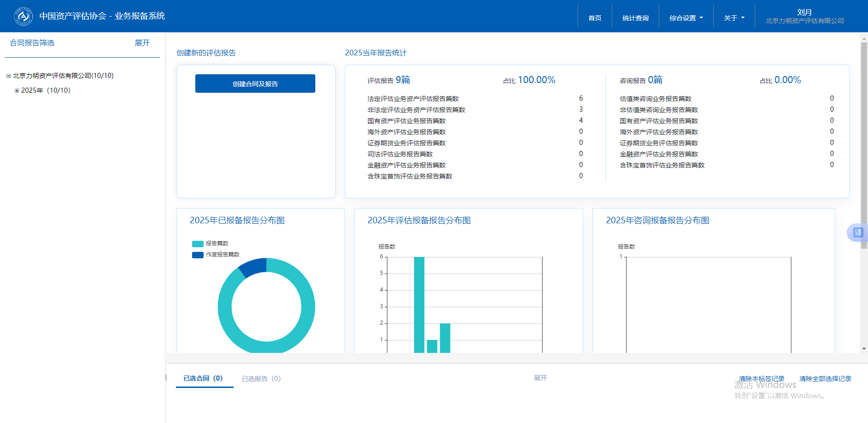Image resolution: width=868 pixels, height=423 pixels.
Task: Toggle 作废报告篇数 legend color swatch
Action: click(198, 255)
